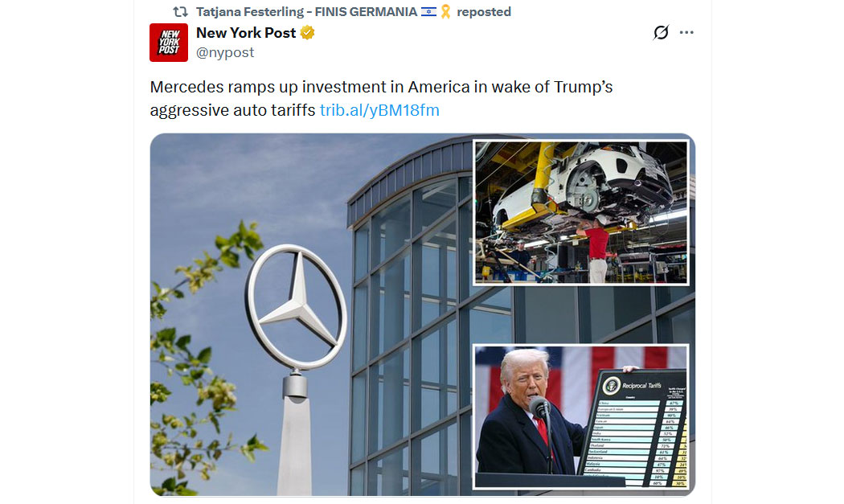Click the Israel flag emoji in reposter name
This screenshot has width=844, height=504.
coord(428,12)
